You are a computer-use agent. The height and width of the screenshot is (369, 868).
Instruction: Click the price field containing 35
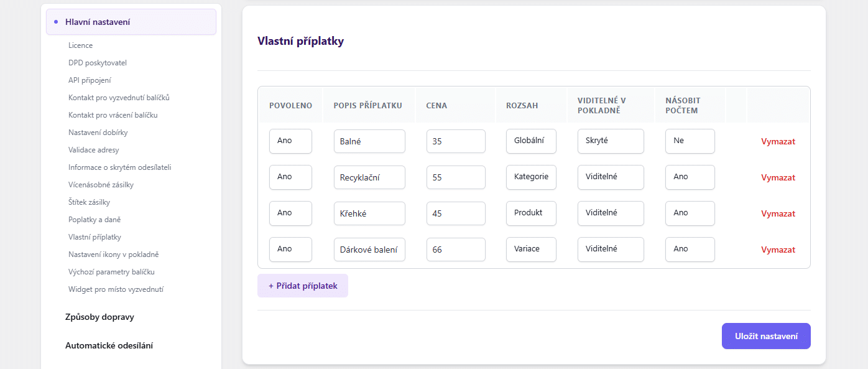456,141
